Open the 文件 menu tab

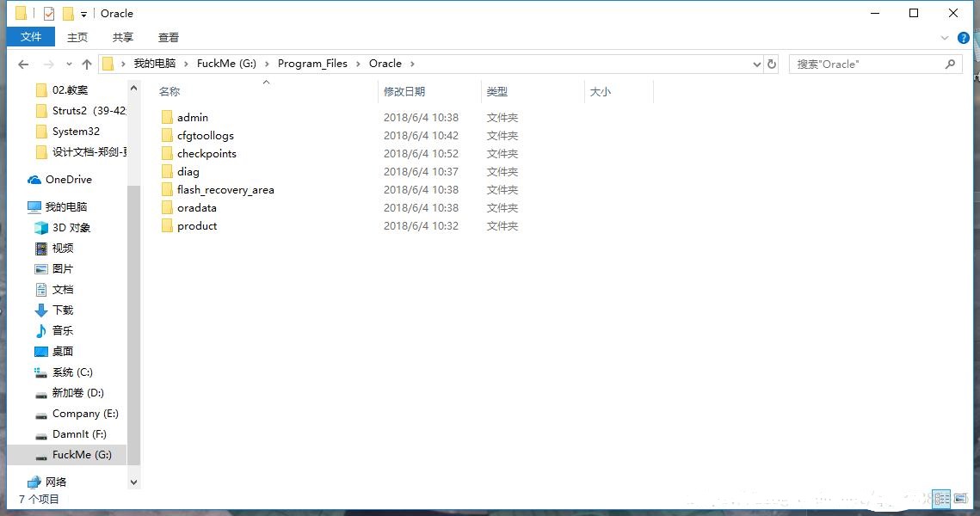(31, 37)
